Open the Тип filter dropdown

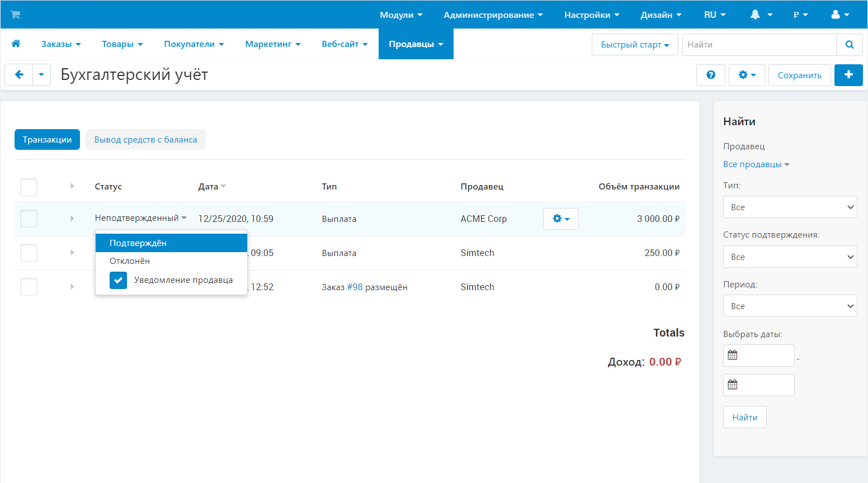(x=789, y=207)
